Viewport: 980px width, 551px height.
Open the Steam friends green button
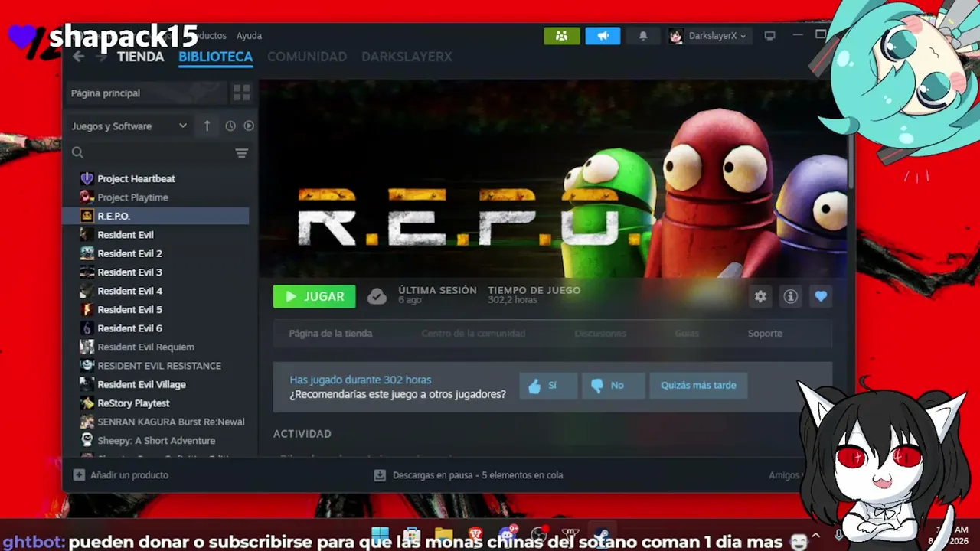click(x=562, y=35)
